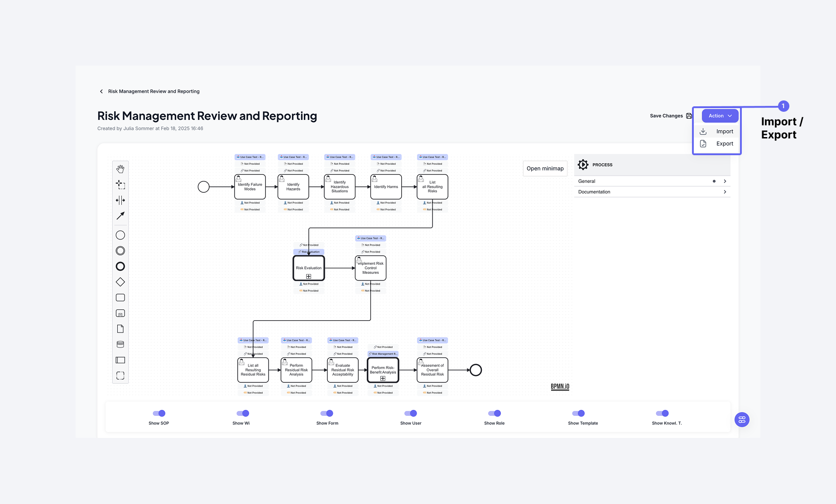
Task: Disable the Show Form toggle
Action: tap(327, 413)
